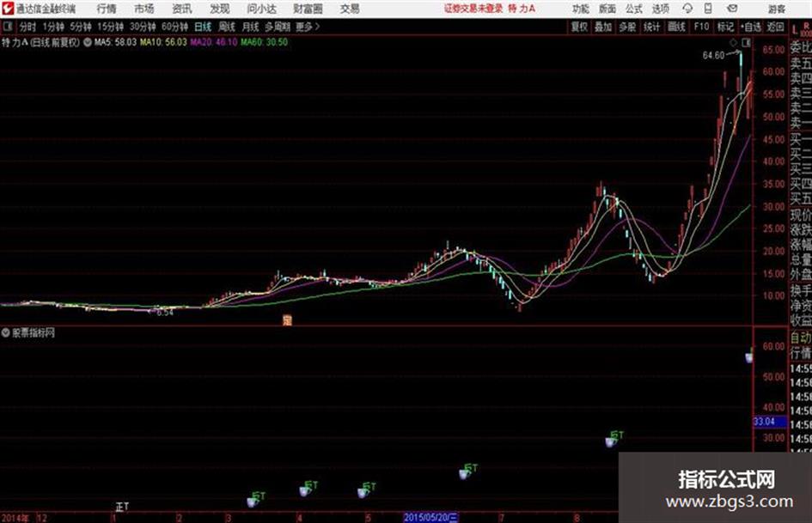This screenshot has height=523, width=812.
Task: Open the 市场 menu
Action: point(144,9)
